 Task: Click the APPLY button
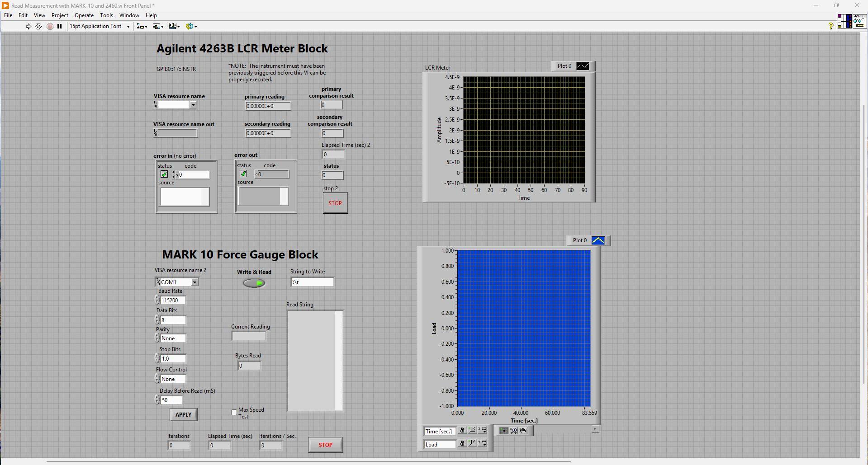pyautogui.click(x=183, y=414)
